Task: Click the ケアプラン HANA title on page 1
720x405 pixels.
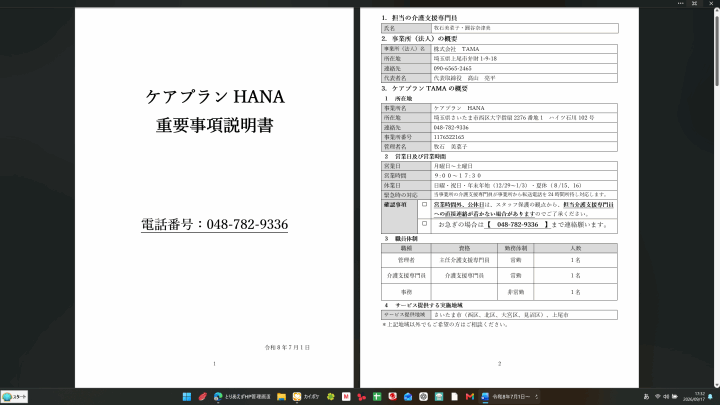Action: 215,97
